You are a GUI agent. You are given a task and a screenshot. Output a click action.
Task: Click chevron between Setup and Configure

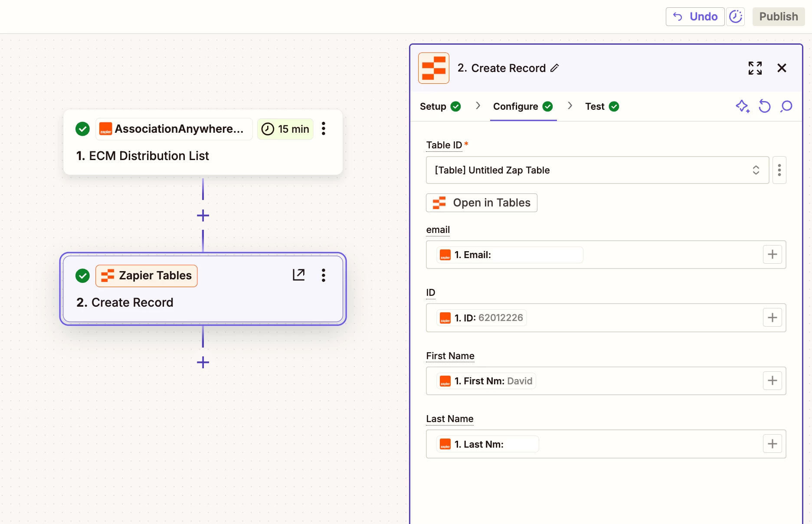[x=478, y=106]
